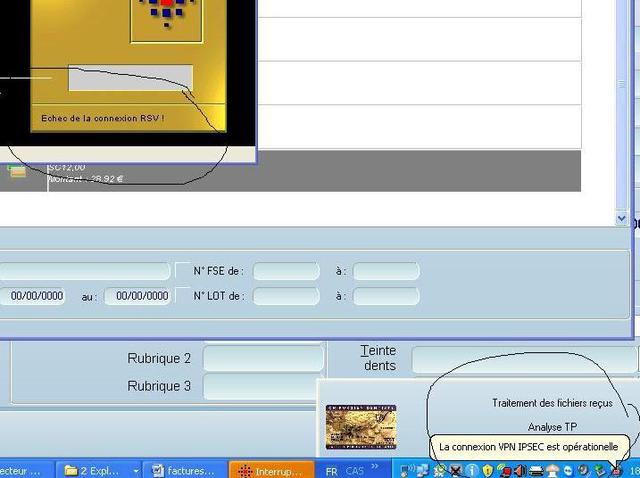
Task: Check the N° FSE de checkbox
Action: point(182,270)
